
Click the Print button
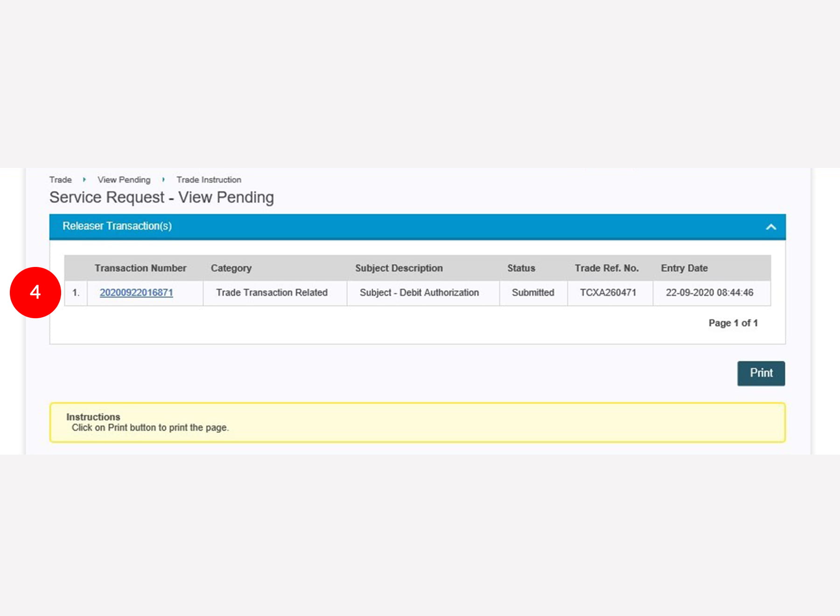[761, 373]
